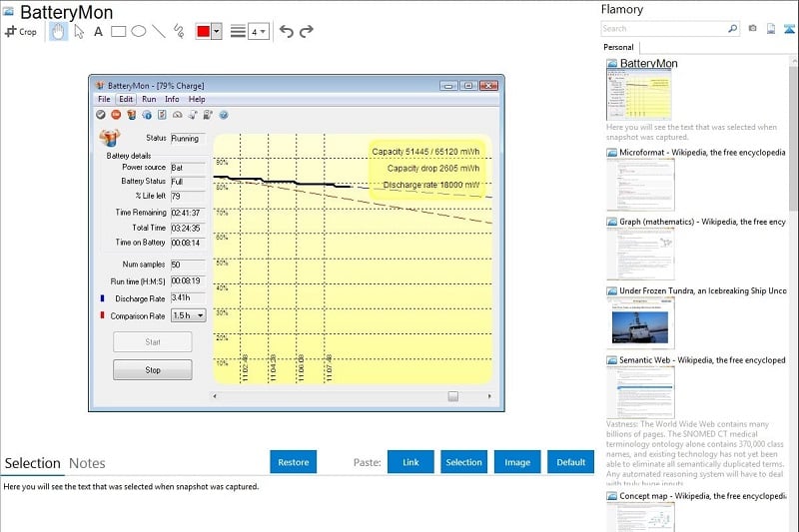Undo the last annotation

pos(287,32)
